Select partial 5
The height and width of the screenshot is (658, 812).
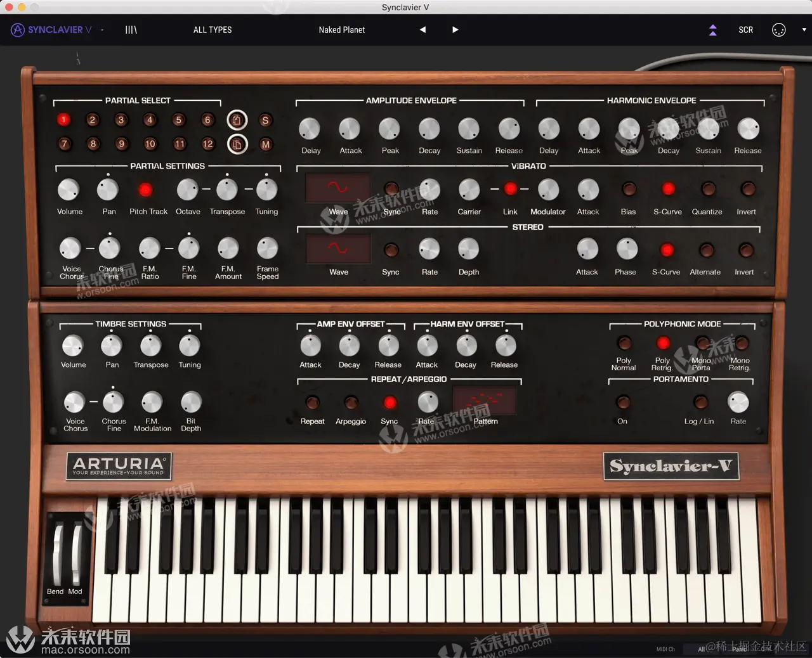[x=179, y=120]
